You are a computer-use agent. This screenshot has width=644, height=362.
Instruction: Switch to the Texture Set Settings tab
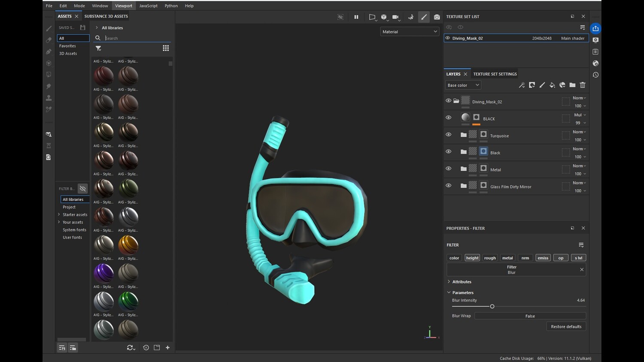tap(495, 74)
